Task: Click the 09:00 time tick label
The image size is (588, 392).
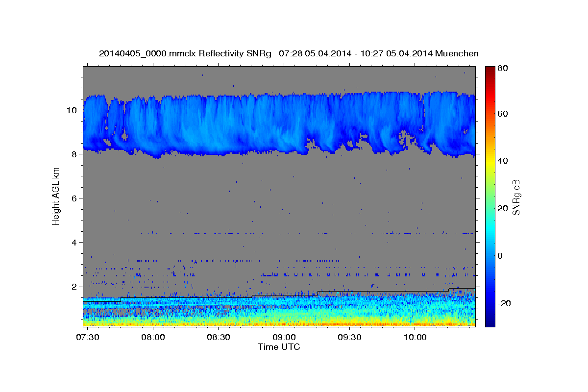Action: pos(284,337)
